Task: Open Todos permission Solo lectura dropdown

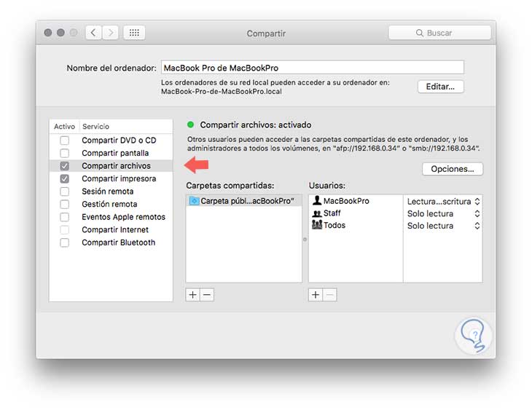Action: (x=443, y=226)
